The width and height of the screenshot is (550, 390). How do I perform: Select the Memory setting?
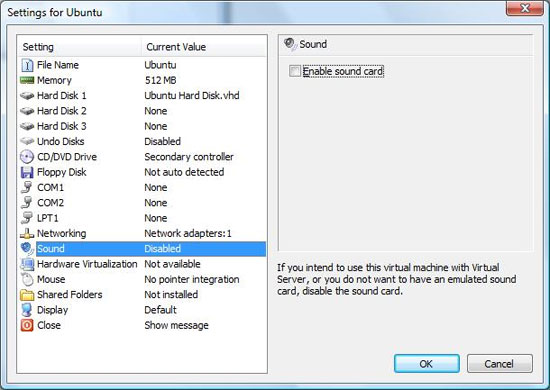tap(54, 80)
